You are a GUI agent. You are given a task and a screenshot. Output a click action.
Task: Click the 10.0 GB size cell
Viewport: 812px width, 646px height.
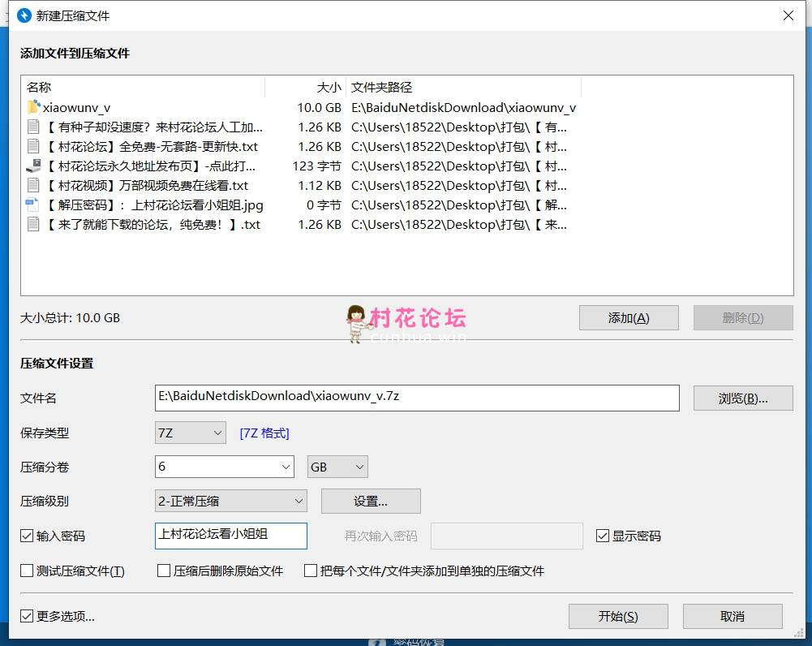319,108
